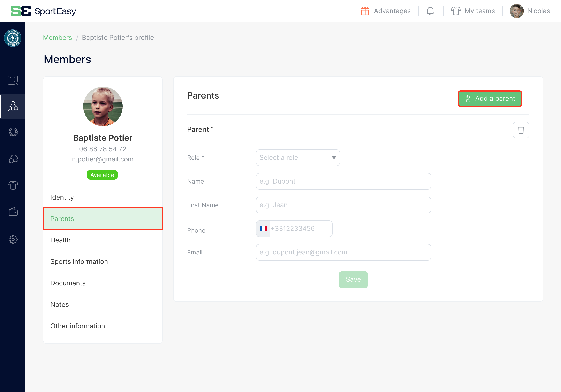
Task: Open payments via the wallet icon
Action: point(13,212)
